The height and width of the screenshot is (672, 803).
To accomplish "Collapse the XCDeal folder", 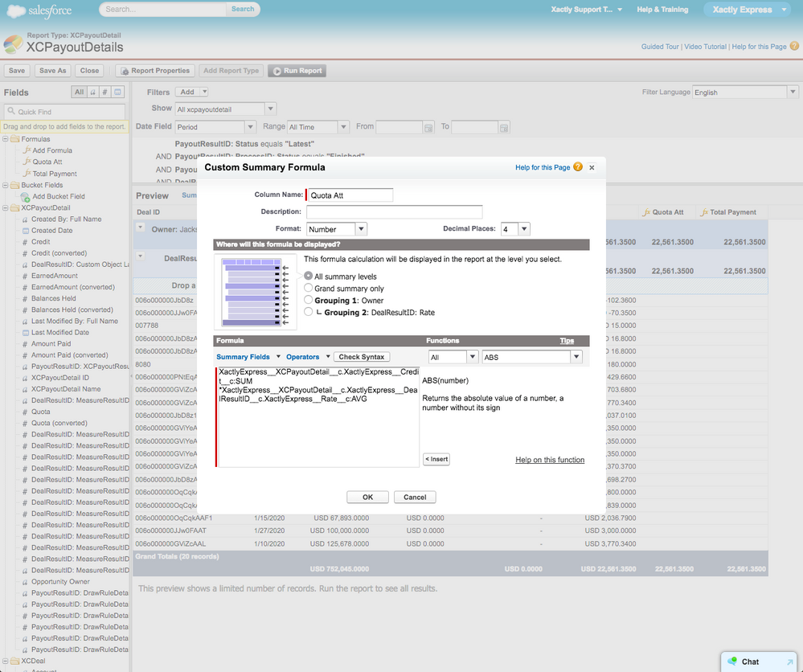I will coord(5,661).
